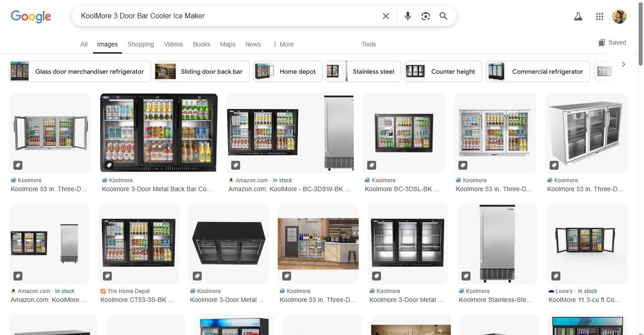Screen dimensions: 644x335
Task: Open the Koolmore BC-3DSL-BK image result
Action: pyautogui.click(x=404, y=133)
